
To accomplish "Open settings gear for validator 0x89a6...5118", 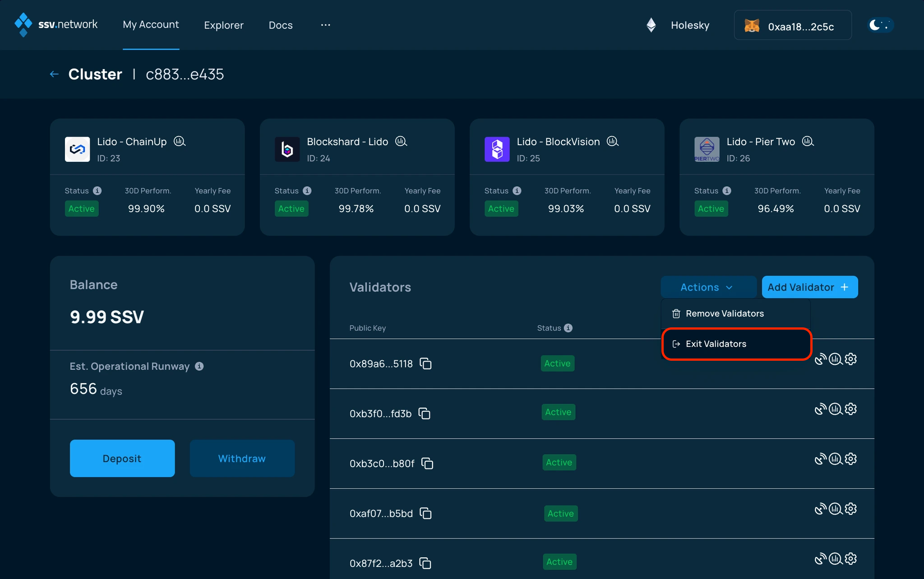I will [850, 359].
